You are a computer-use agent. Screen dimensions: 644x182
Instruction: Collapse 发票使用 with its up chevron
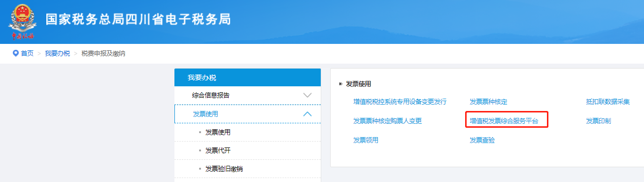[x=307, y=114]
